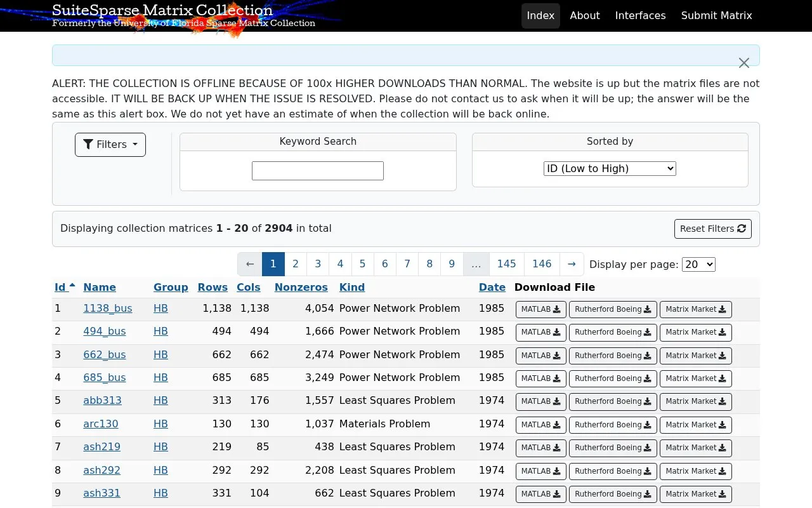Open the Submit Matrix nav item
The height and width of the screenshot is (508, 812).
[717, 16]
